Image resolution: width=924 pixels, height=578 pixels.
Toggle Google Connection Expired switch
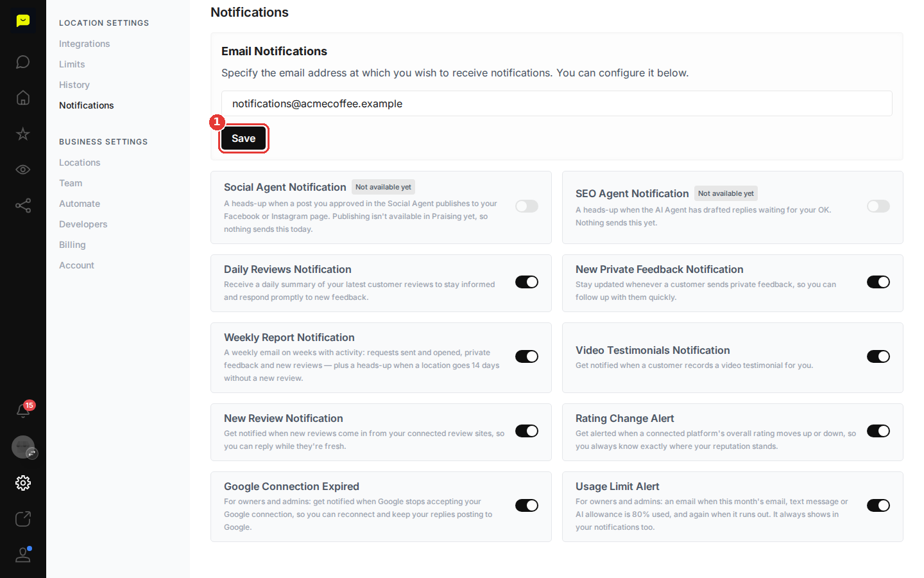[x=527, y=505]
